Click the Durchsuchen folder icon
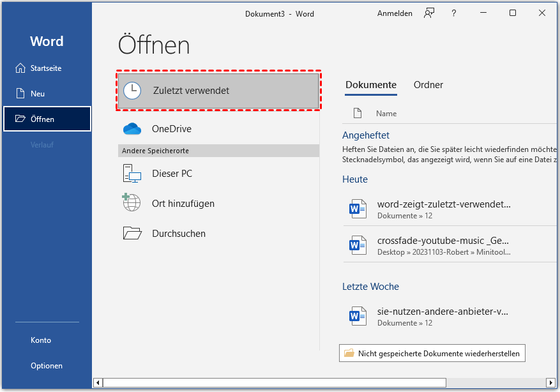The height and width of the screenshot is (392, 560). pyautogui.click(x=132, y=234)
